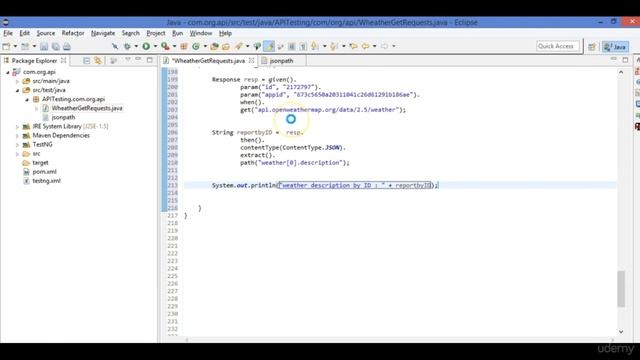Click the editor vertical scrollbar thumb
Image resolution: width=640 pixels, height=360 pixels.
click(621, 289)
